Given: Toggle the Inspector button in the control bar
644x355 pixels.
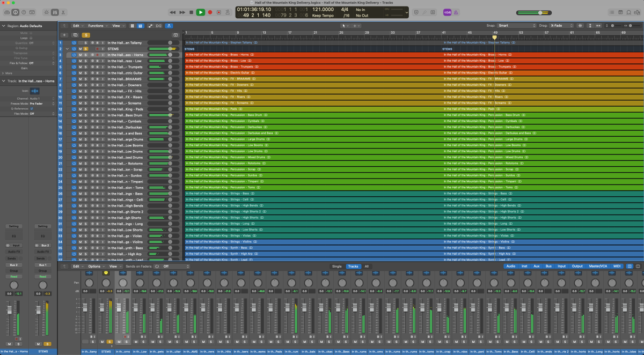Looking at the screenshot, I should click(16, 12).
